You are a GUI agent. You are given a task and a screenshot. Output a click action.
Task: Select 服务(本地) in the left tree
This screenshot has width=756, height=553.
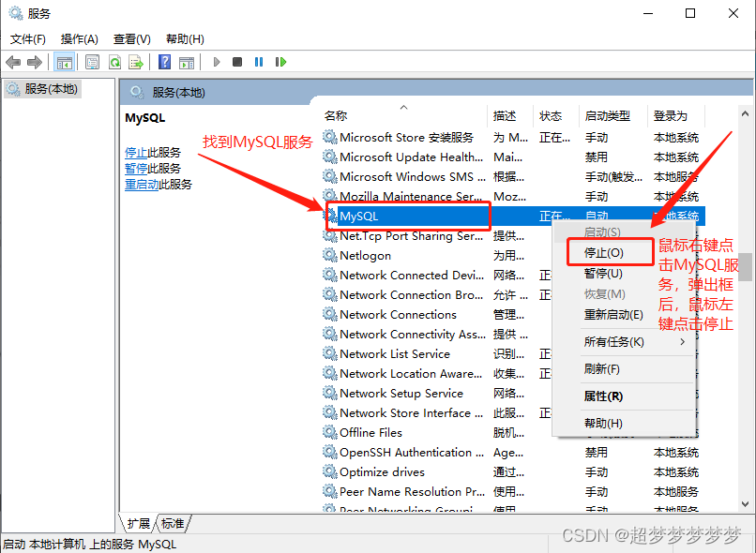pyautogui.click(x=42, y=89)
